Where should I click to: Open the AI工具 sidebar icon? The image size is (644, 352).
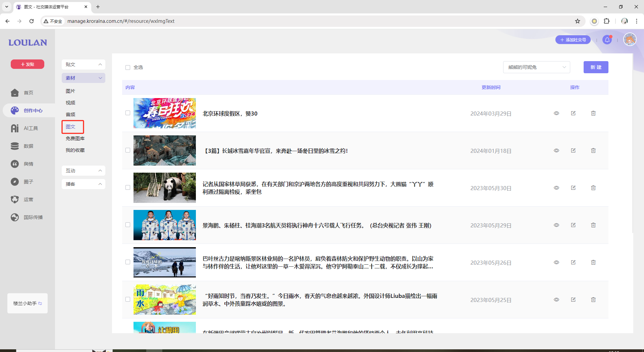(15, 128)
